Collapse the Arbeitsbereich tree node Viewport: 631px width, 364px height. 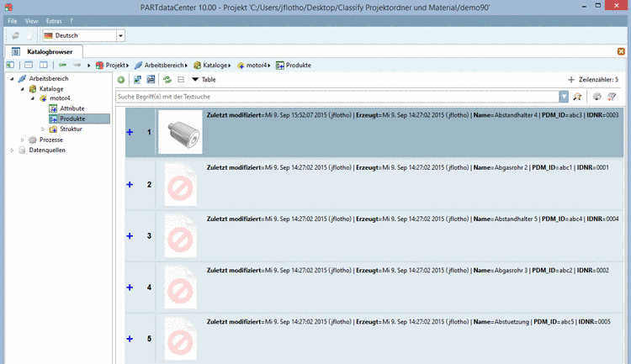pos(12,79)
